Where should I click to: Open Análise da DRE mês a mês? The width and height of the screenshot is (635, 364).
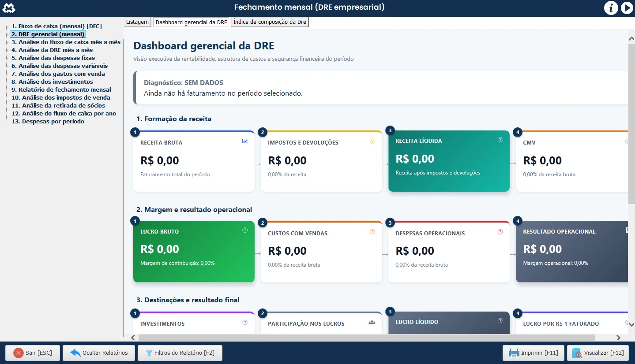point(52,50)
